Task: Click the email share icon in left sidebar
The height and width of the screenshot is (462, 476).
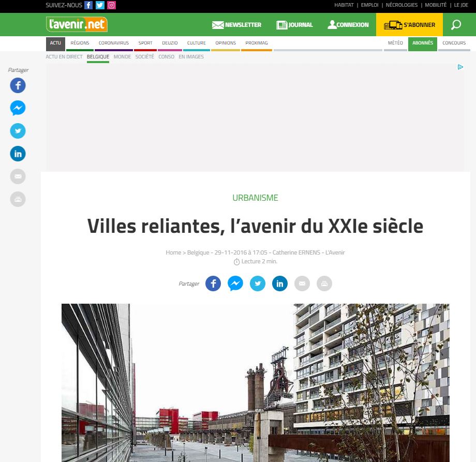Action: point(18,176)
